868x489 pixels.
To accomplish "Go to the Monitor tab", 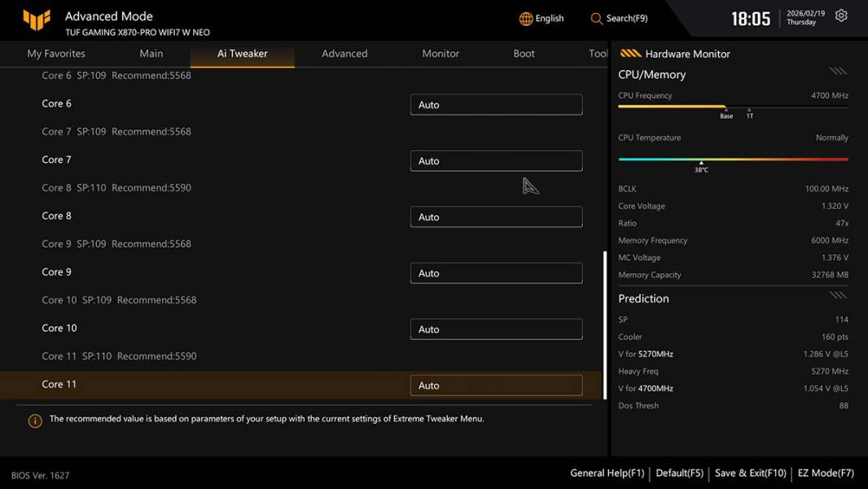I will [441, 54].
